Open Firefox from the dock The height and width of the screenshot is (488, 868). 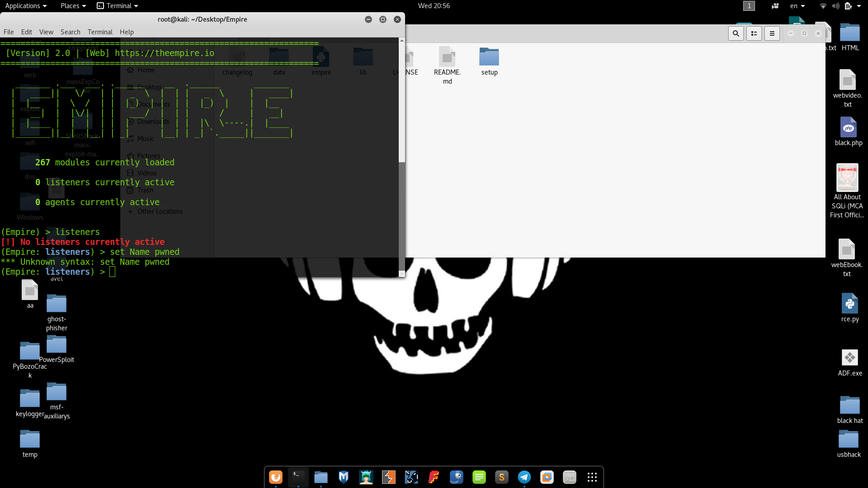(276, 477)
